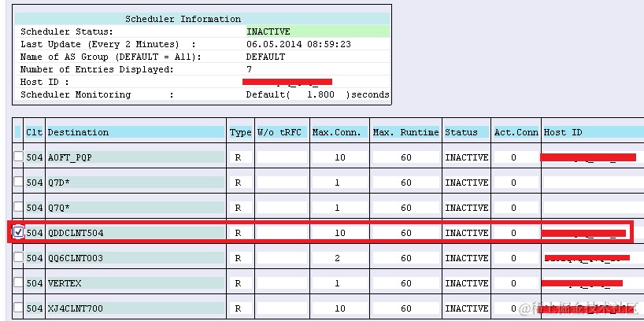Click Max.Conn. value 10 for AOFT_PQP
This screenshot has height=321, width=644.
pyautogui.click(x=339, y=157)
